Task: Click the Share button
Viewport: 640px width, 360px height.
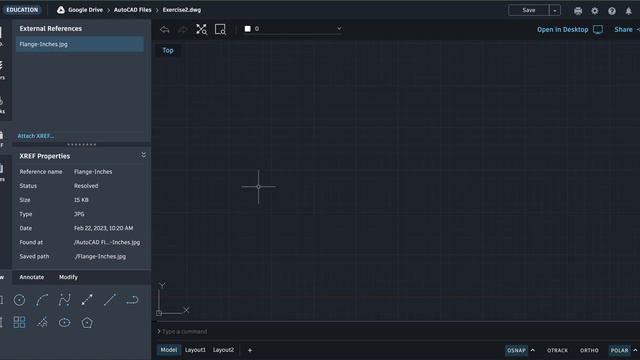Action: click(x=623, y=29)
